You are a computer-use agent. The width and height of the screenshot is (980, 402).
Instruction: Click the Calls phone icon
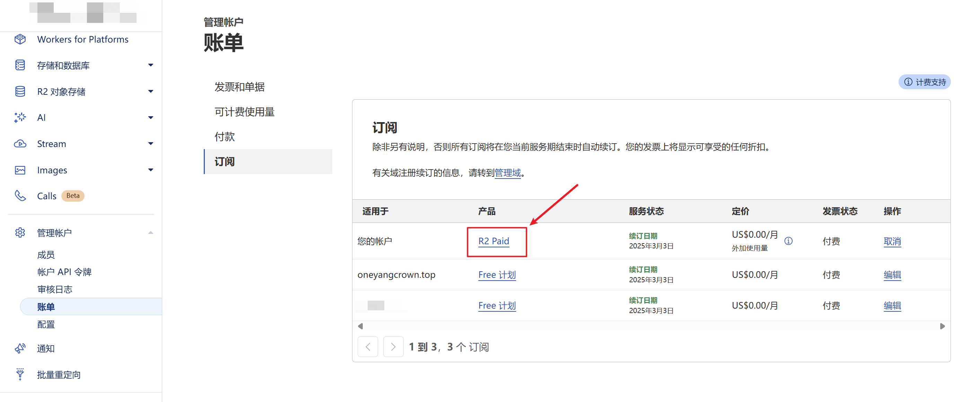tap(20, 196)
